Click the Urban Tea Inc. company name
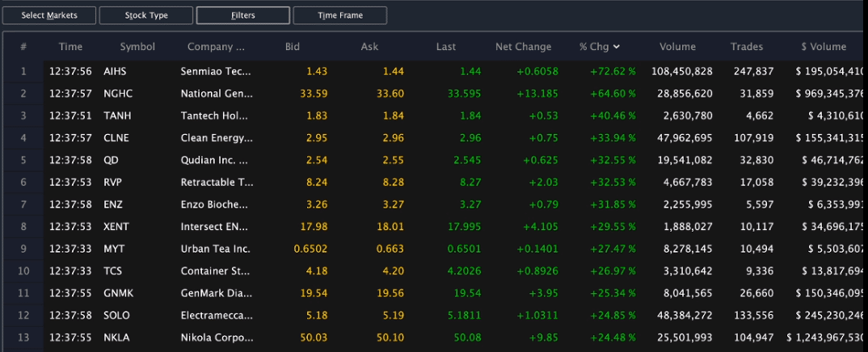This screenshot has height=352, width=868. pyautogui.click(x=215, y=249)
